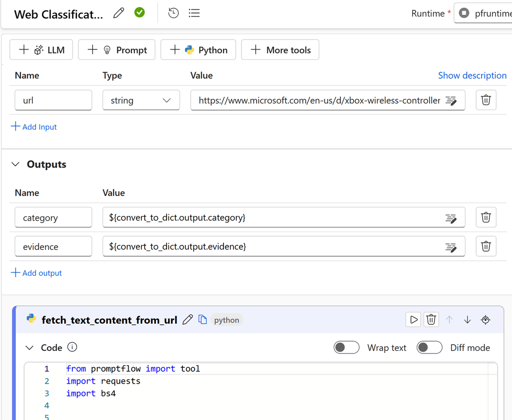The height and width of the screenshot is (420, 512).
Task: Move the node down with arrow
Action: pos(467,320)
